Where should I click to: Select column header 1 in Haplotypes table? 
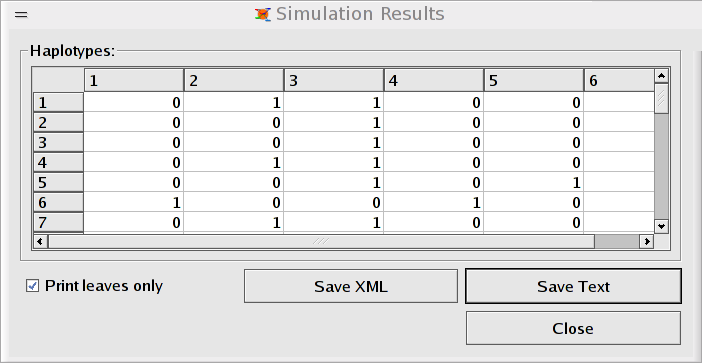tap(133, 81)
